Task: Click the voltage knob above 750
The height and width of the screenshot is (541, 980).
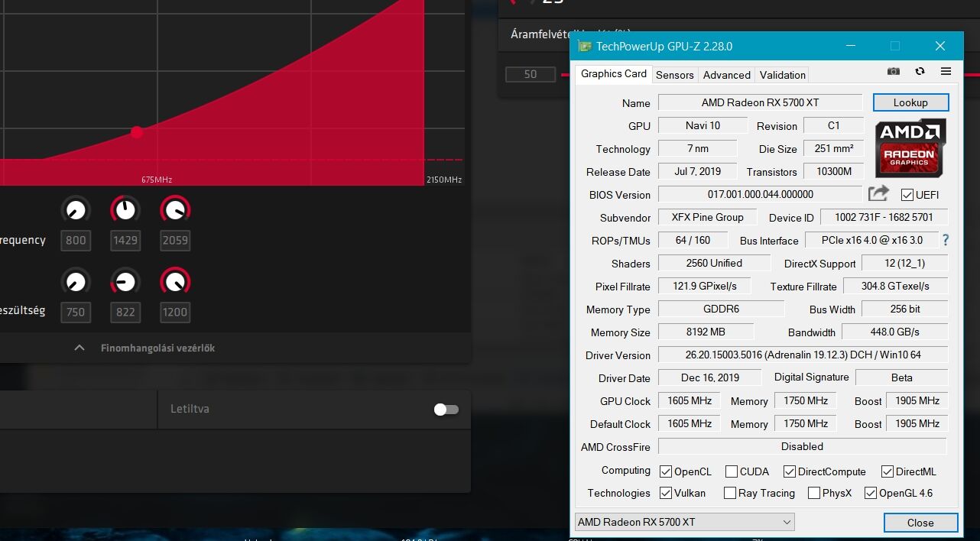Action: (x=76, y=282)
